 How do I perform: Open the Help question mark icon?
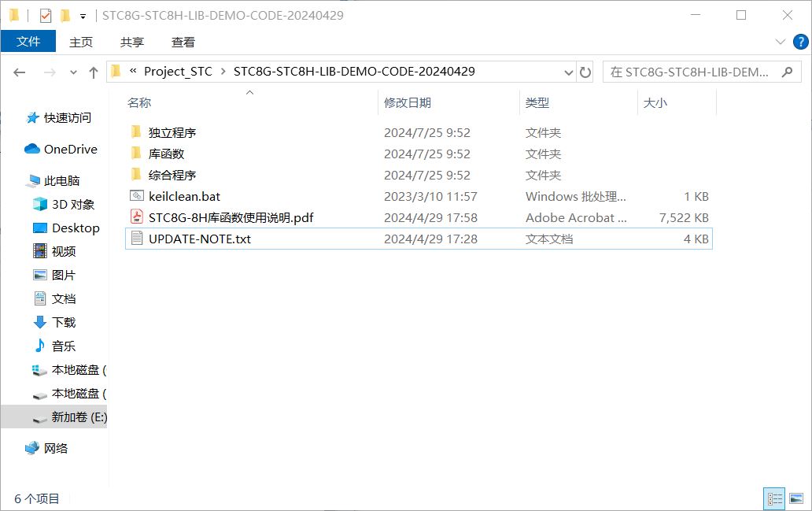click(x=799, y=42)
